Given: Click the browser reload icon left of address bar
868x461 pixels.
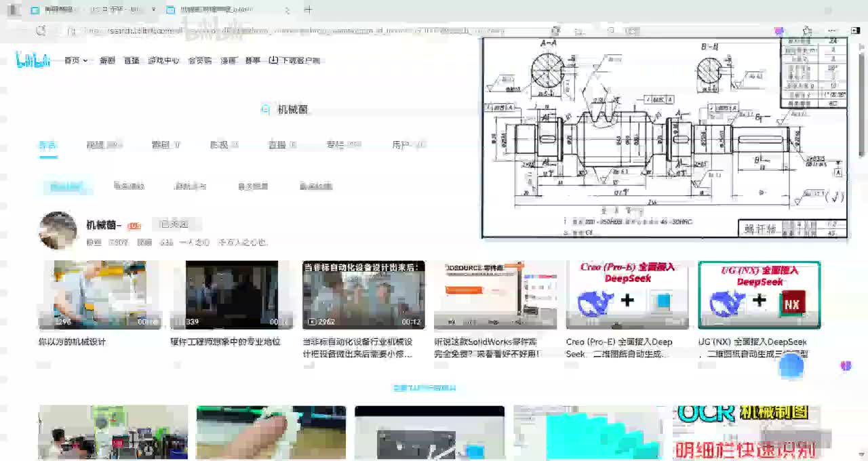Looking at the screenshot, I should pos(41,31).
